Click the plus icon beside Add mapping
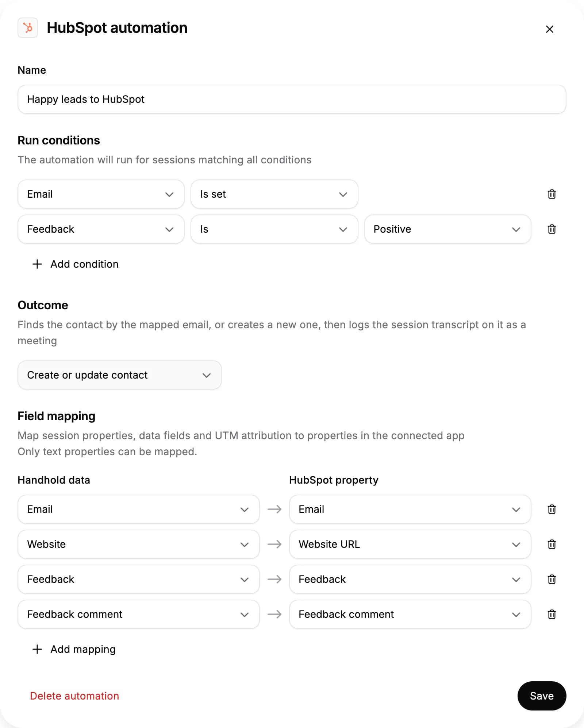This screenshot has height=728, width=584. (37, 649)
